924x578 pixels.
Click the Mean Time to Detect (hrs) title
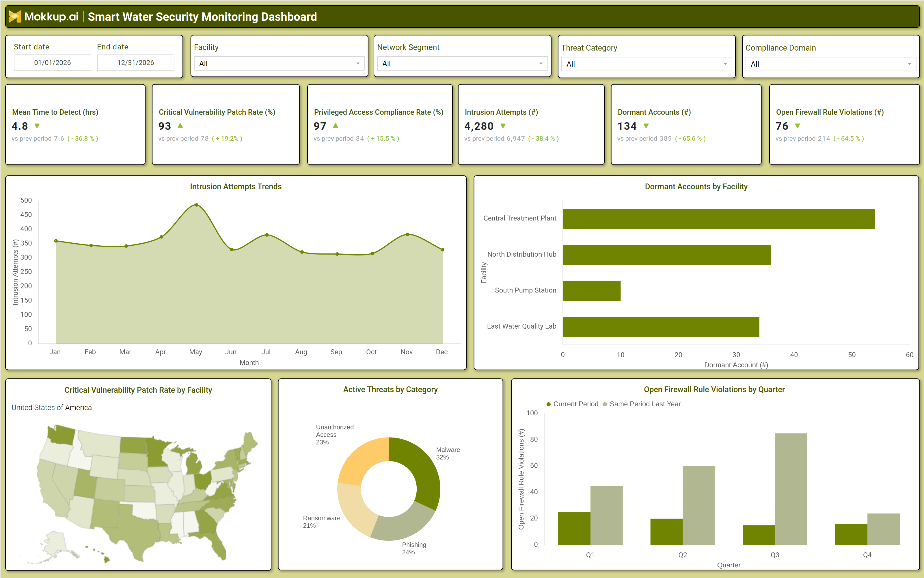click(55, 112)
